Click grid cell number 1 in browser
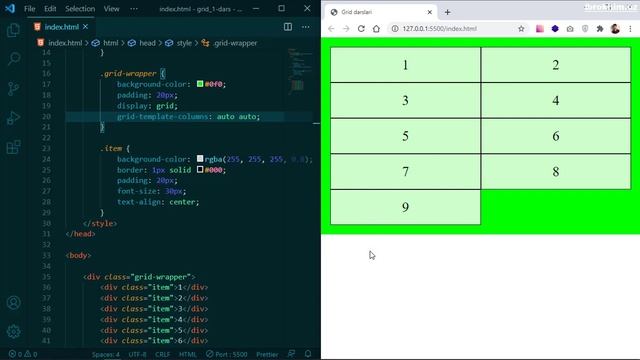The height and width of the screenshot is (360, 640). pyautogui.click(x=405, y=65)
